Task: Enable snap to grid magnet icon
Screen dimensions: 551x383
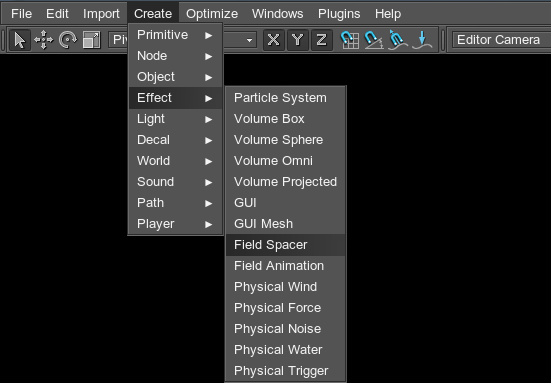Action: [x=350, y=40]
